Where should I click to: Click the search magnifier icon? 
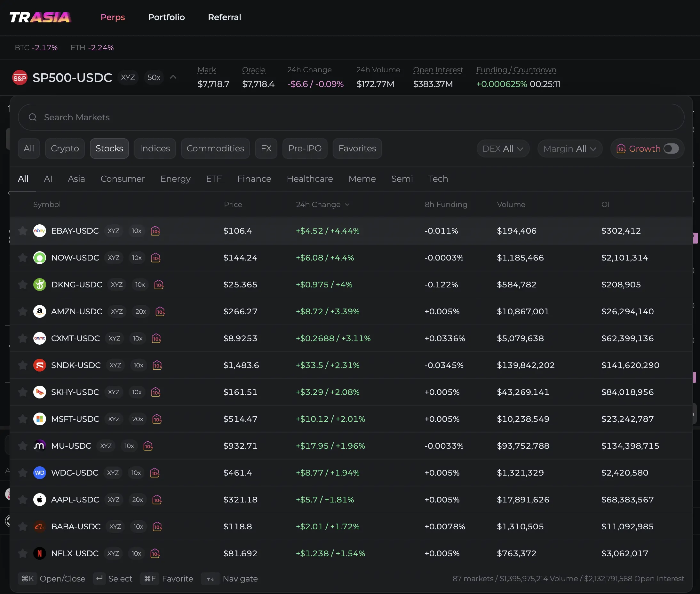click(33, 117)
